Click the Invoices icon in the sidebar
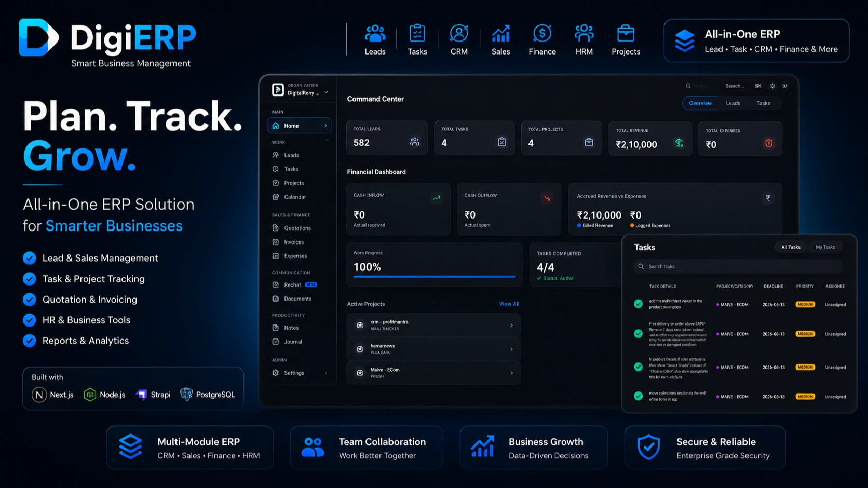This screenshot has height=488, width=868. [276, 242]
